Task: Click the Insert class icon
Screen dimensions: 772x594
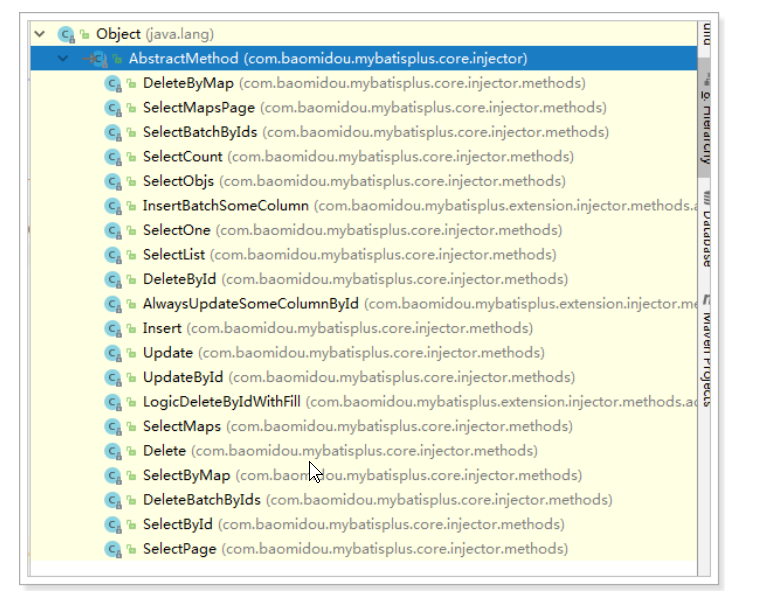Action: (x=113, y=329)
